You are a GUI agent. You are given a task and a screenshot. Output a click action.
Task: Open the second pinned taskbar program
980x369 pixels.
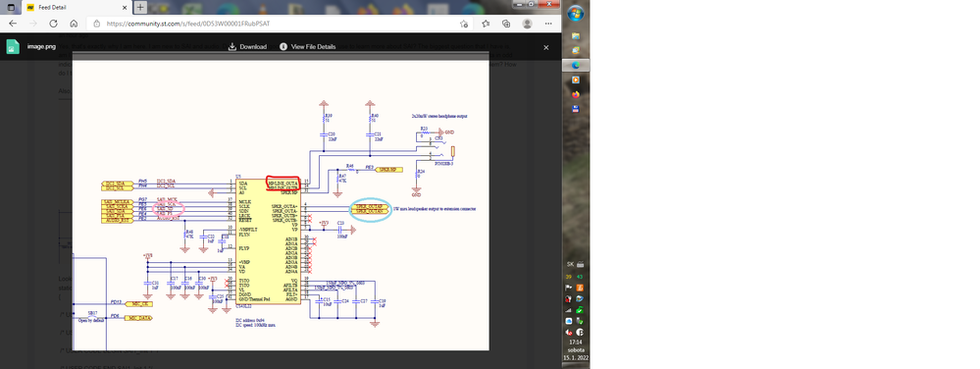click(x=576, y=51)
